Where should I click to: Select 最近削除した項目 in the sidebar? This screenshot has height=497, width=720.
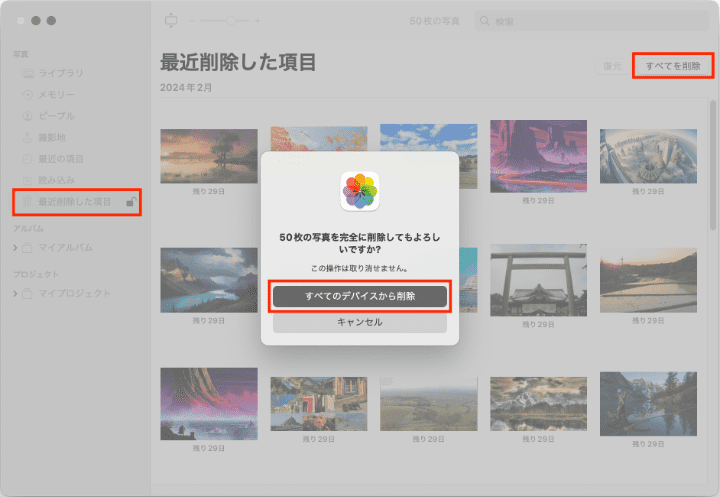coord(77,202)
